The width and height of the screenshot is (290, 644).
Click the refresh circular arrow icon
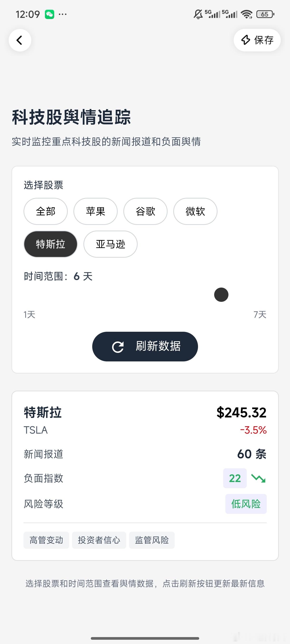click(x=118, y=347)
